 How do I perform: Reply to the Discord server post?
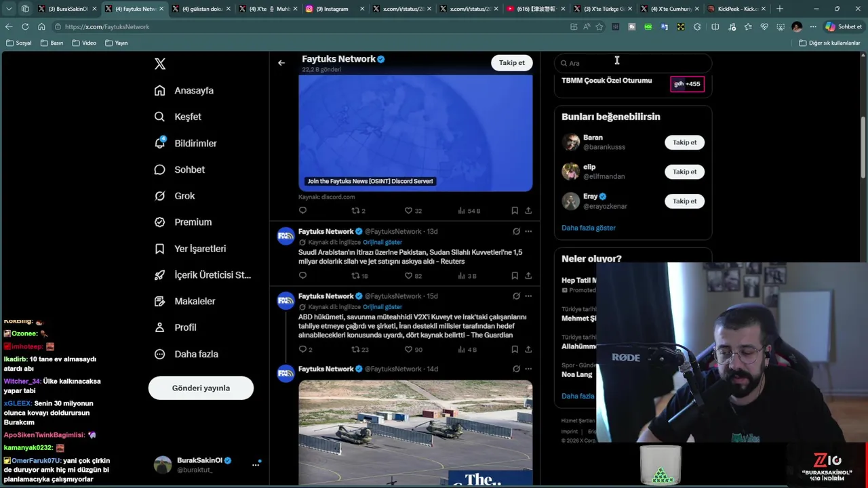[302, 211]
